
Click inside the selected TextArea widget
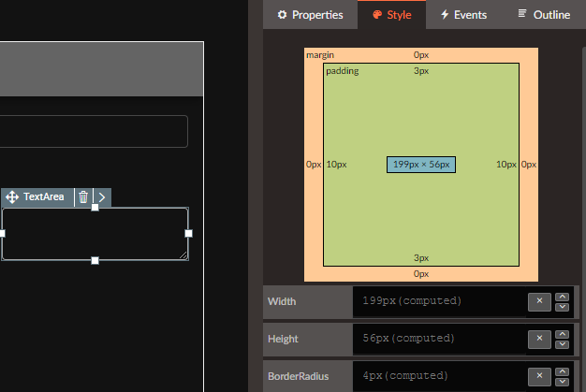tap(95, 234)
